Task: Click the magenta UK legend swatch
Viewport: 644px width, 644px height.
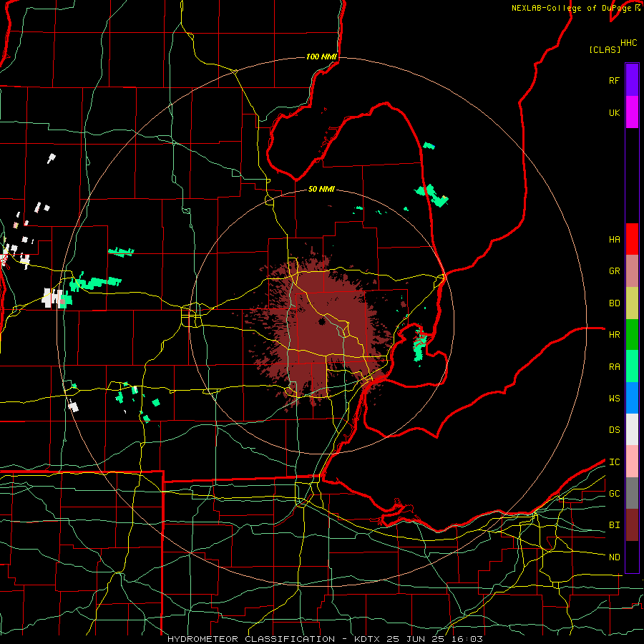Action: [632, 112]
